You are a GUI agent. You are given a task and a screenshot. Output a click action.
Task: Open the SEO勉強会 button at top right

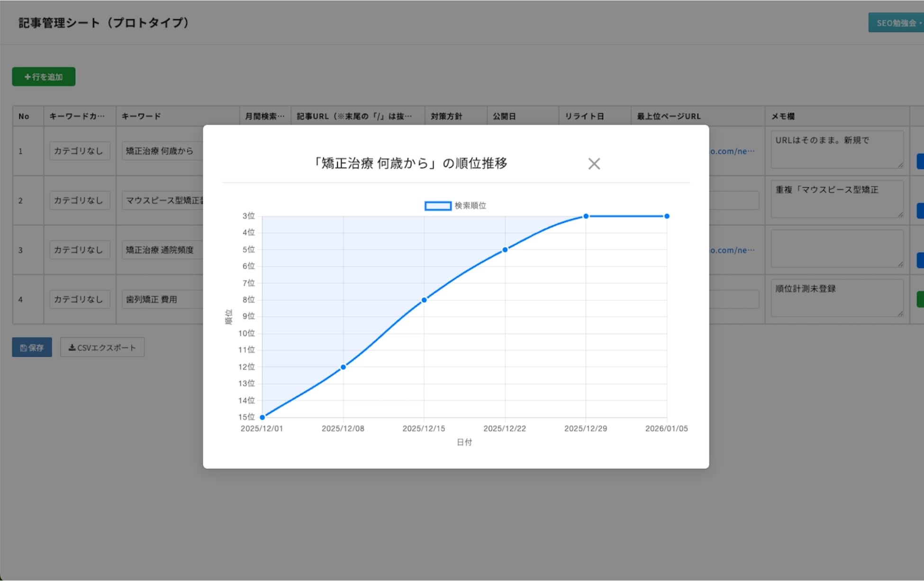pos(896,23)
